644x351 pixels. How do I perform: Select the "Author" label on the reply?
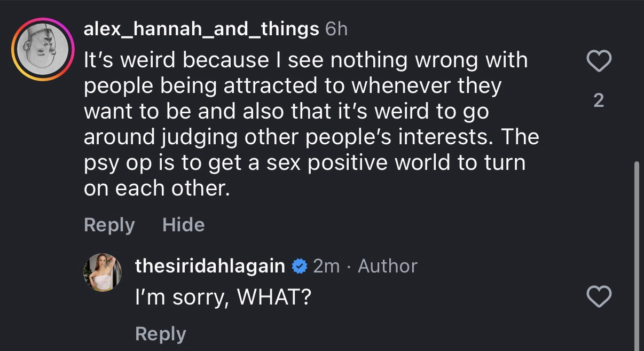tap(387, 266)
